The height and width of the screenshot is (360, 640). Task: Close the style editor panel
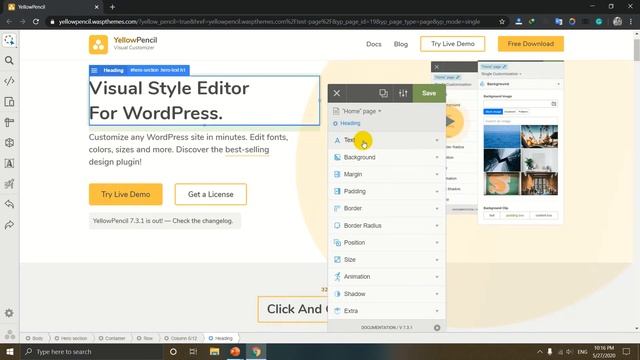[337, 93]
